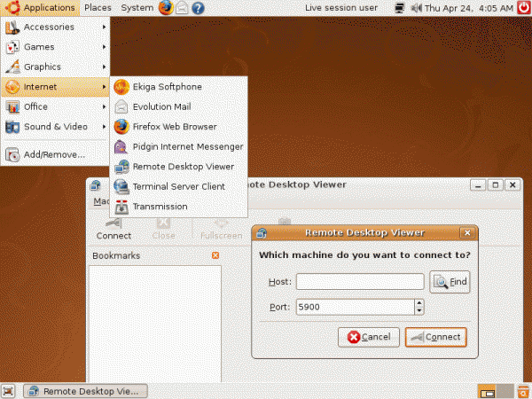The height and width of the screenshot is (399, 532).
Task: Open Add/Remove applications entry
Action: [x=55, y=154]
